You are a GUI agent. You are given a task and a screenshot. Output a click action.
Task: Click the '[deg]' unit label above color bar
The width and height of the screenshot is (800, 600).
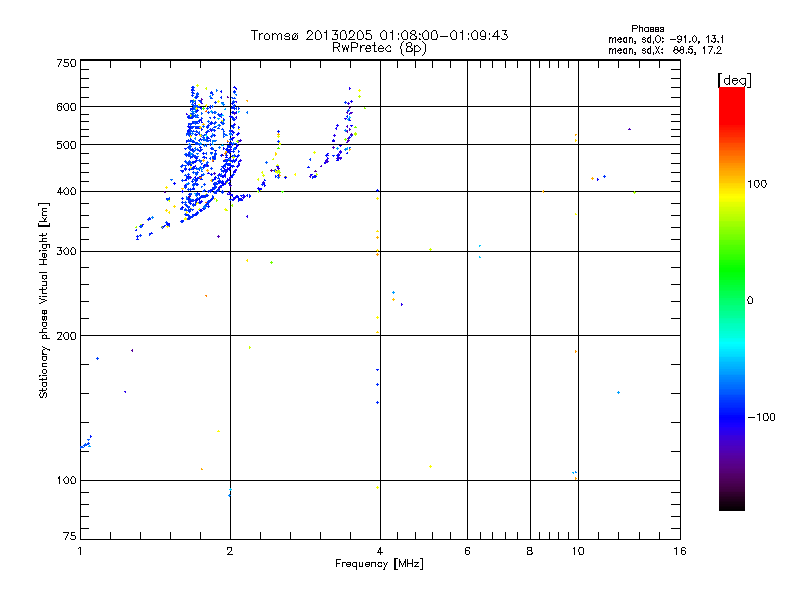coord(734,80)
